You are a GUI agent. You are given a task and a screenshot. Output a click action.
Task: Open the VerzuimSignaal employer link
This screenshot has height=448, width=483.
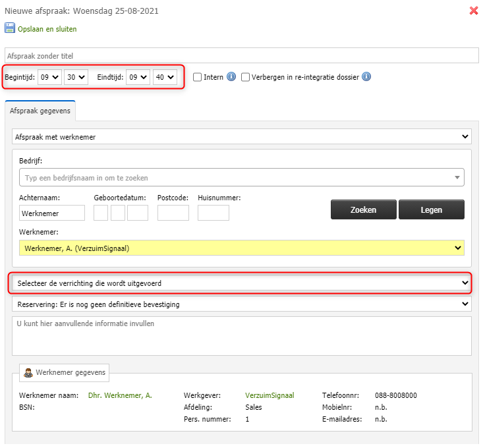click(270, 395)
